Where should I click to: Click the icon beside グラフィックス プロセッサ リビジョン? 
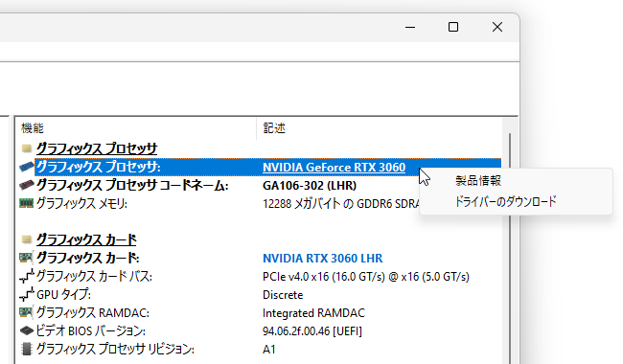27,349
